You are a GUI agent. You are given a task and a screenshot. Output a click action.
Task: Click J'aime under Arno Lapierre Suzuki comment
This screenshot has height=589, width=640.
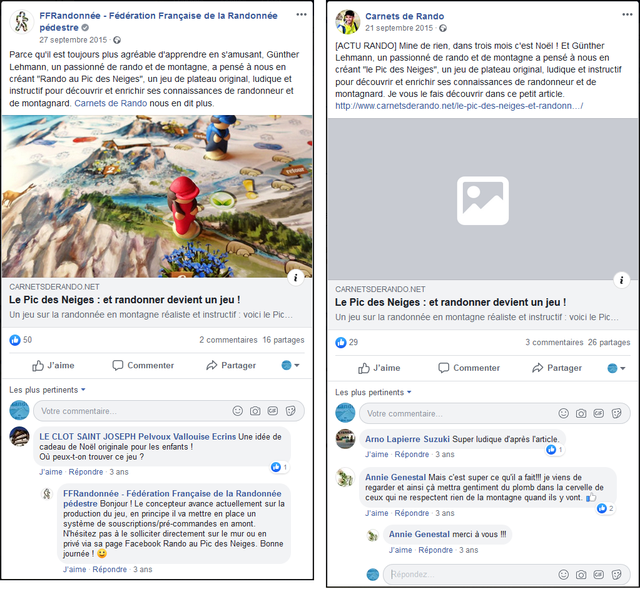[376, 454]
